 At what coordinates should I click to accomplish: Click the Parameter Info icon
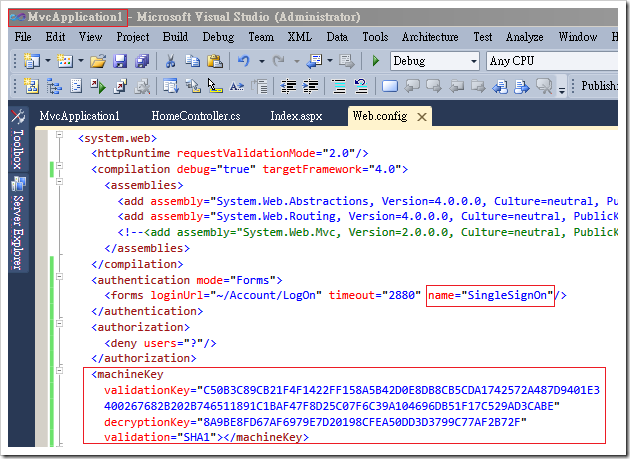193,86
